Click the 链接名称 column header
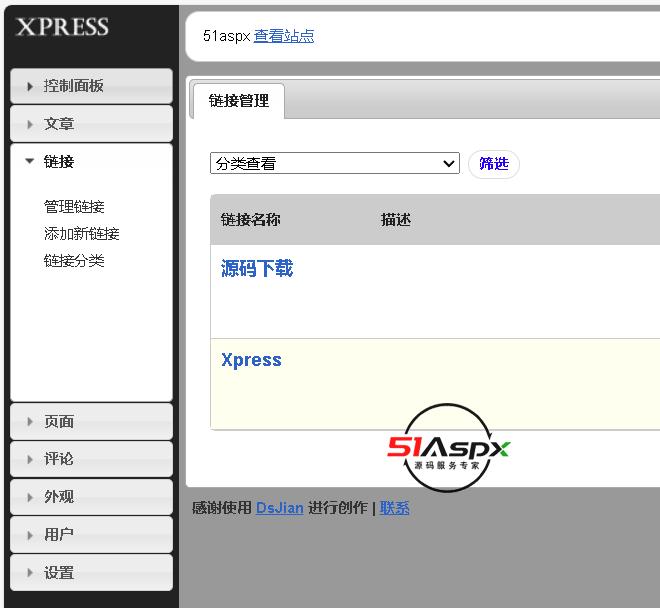The height and width of the screenshot is (608, 660). click(x=250, y=220)
